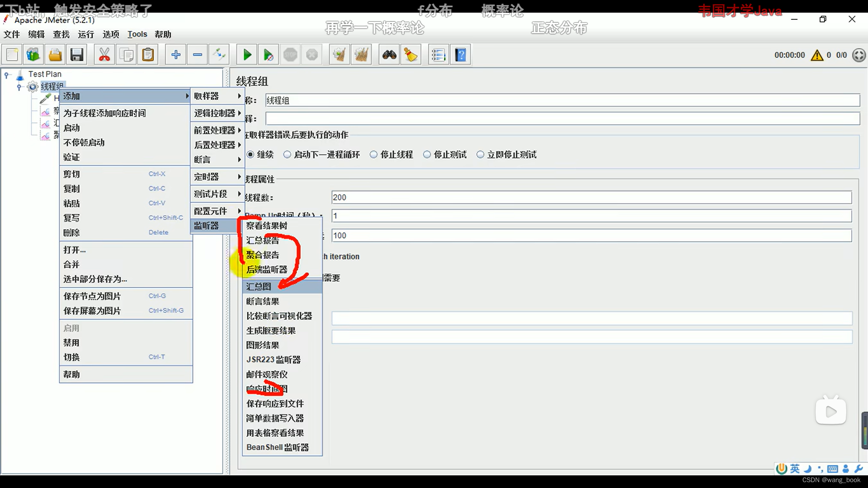Select the 继续 radio button
Image resolution: width=868 pixels, height=488 pixels.
[250, 155]
